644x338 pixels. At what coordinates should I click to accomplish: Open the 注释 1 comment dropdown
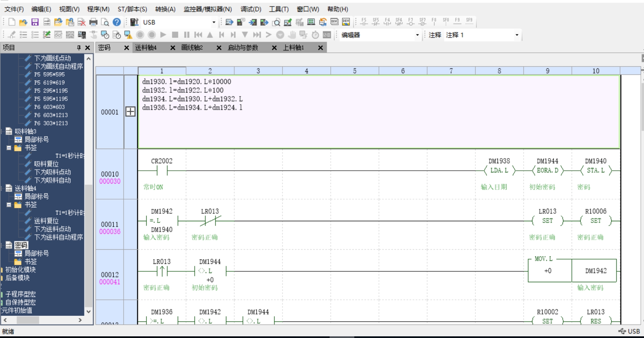point(517,35)
